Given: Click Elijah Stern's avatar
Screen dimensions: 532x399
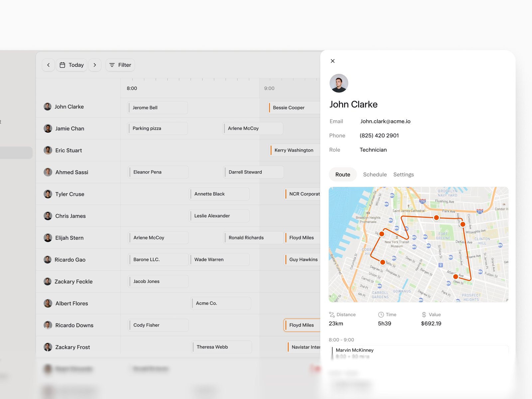Looking at the screenshot, I should click(48, 238).
